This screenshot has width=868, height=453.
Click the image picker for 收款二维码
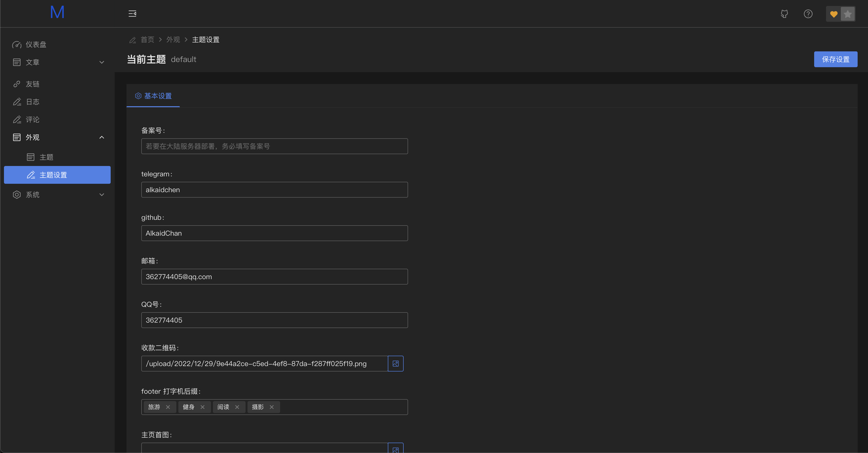(395, 364)
